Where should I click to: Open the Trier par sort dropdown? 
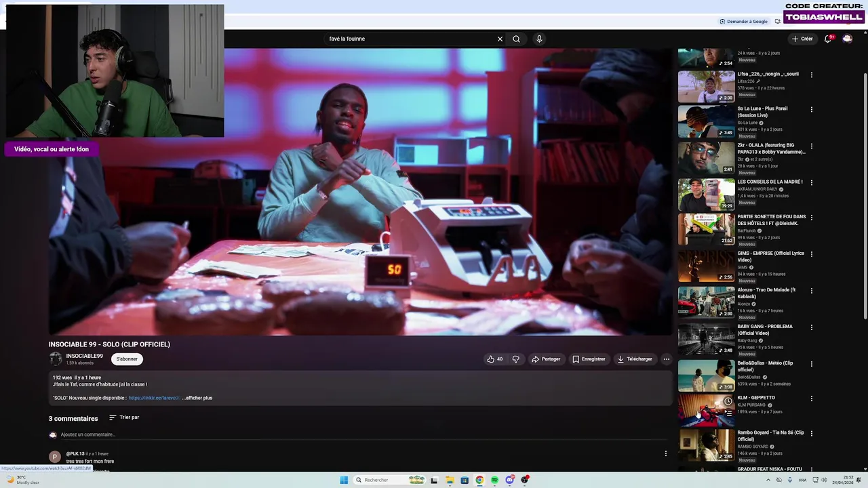coord(124,418)
